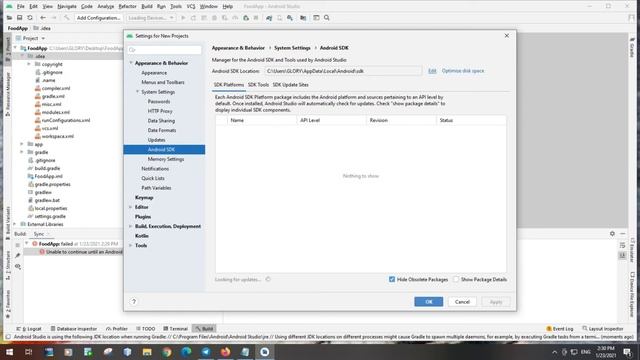Open Chrome from the taskbar
Screen dimensions: 640x360
click(x=167, y=352)
